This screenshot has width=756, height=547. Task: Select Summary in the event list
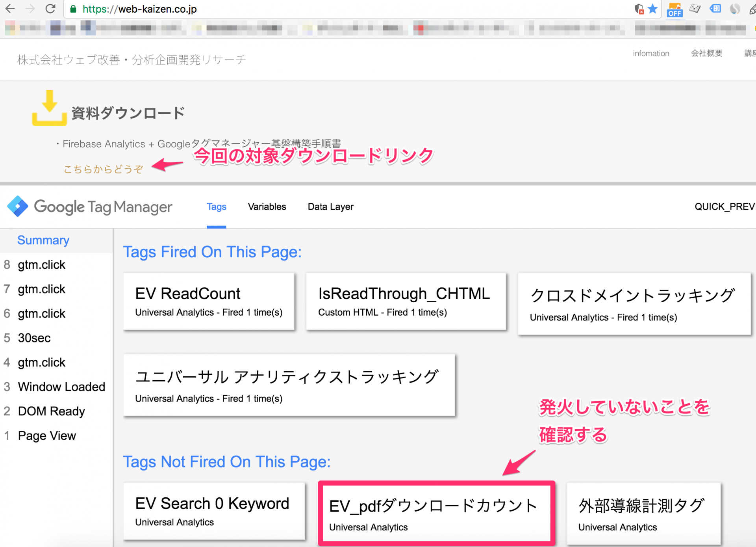point(56,240)
